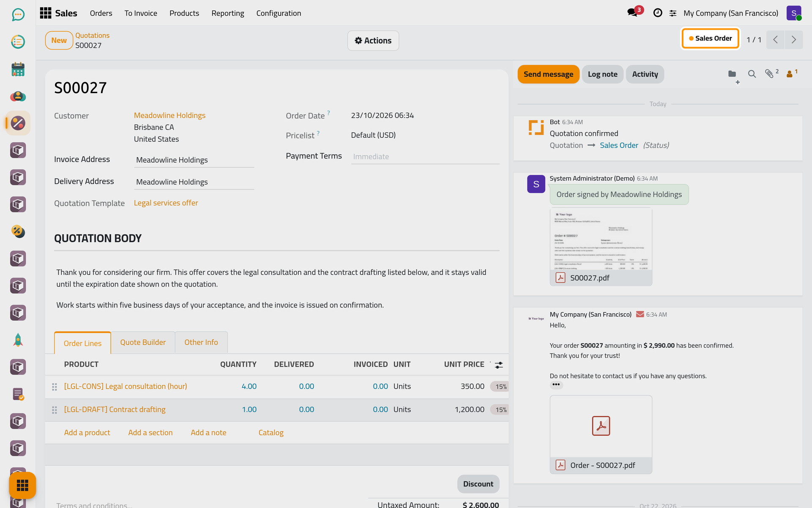The image size is (812, 508).
Task: Open the Reporting menu
Action: pos(228,13)
